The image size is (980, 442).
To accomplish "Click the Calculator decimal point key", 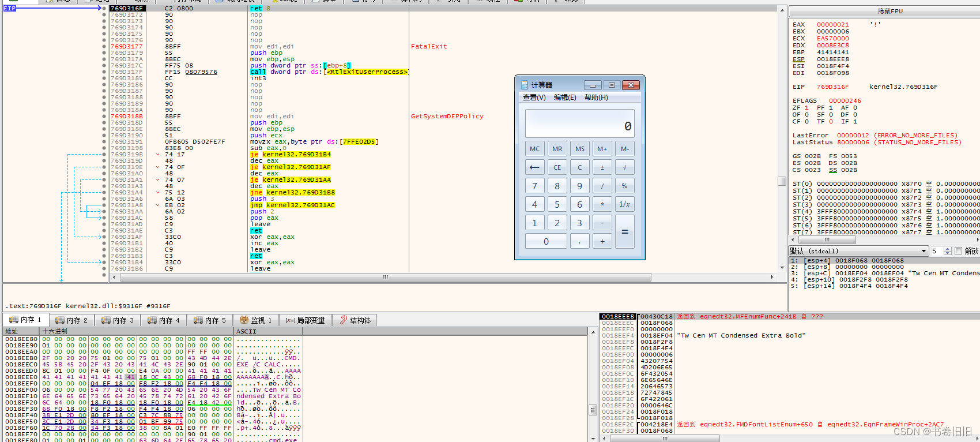I will pyautogui.click(x=579, y=241).
